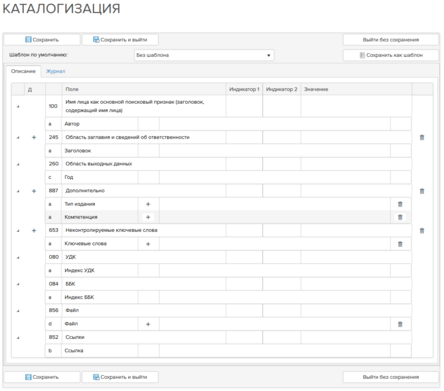Open the Шаблон по умолчанию dropdown

point(204,55)
